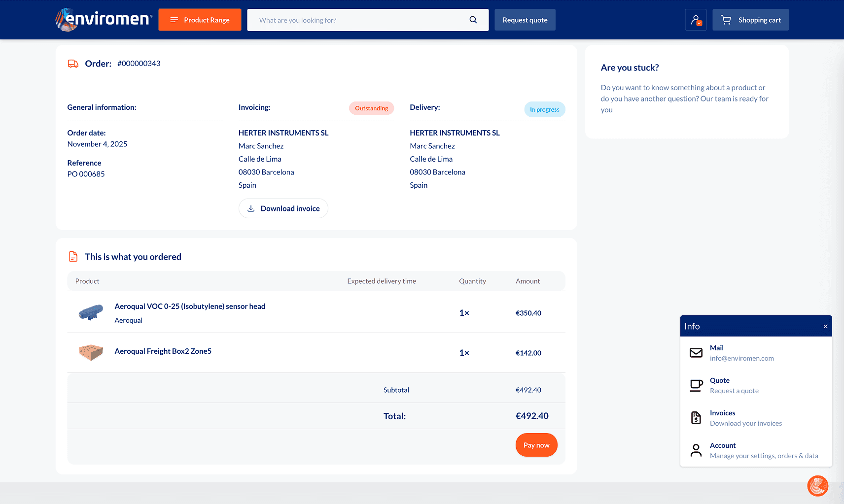
Task: Click the €142.00 amount for Freight Box2
Action: coord(528,353)
